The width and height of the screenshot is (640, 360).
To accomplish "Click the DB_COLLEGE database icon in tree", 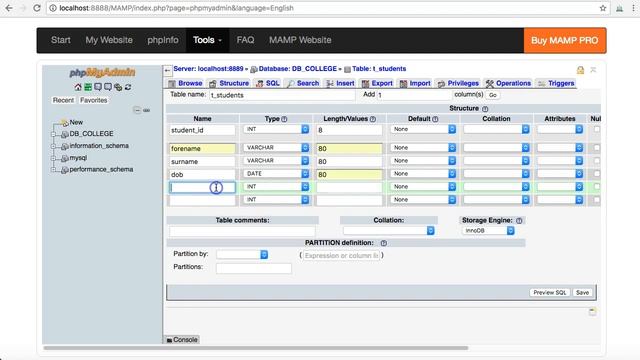I will pos(64,134).
